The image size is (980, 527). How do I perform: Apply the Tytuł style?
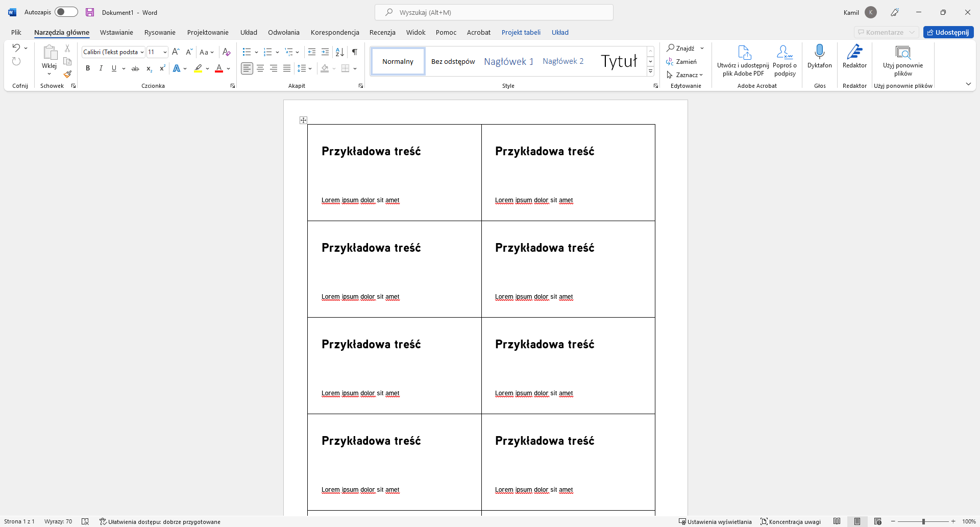[619, 61]
